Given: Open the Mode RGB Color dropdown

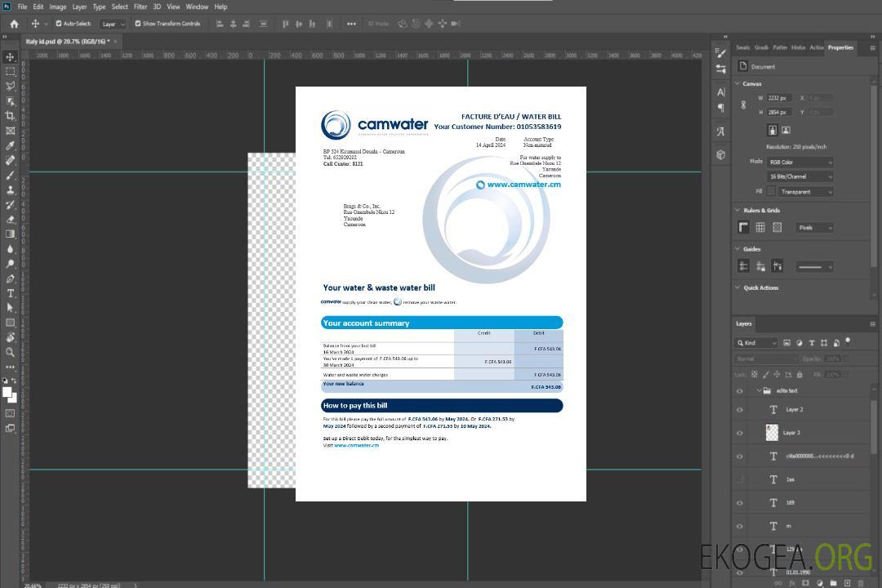Looking at the screenshot, I should coord(800,162).
